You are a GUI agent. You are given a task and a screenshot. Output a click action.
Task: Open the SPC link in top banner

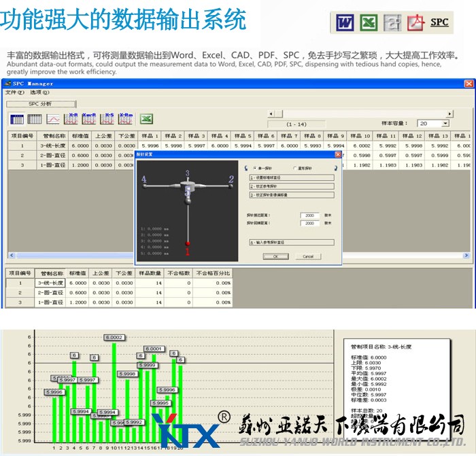point(439,22)
